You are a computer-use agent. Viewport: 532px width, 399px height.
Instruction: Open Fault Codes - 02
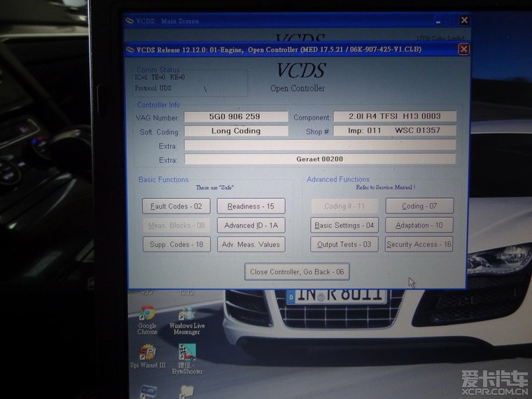(176, 206)
